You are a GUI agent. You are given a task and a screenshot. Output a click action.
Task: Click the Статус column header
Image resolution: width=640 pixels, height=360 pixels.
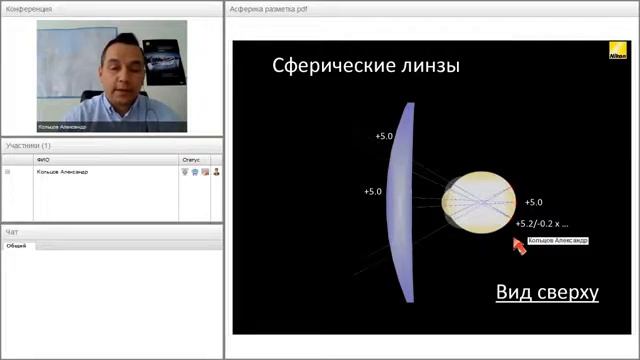(x=195, y=160)
